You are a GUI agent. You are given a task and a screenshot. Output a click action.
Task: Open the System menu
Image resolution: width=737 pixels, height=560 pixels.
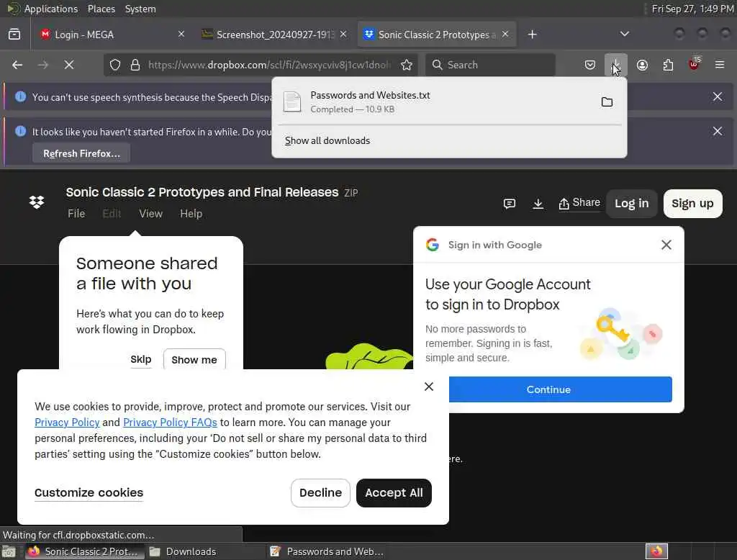(140, 9)
